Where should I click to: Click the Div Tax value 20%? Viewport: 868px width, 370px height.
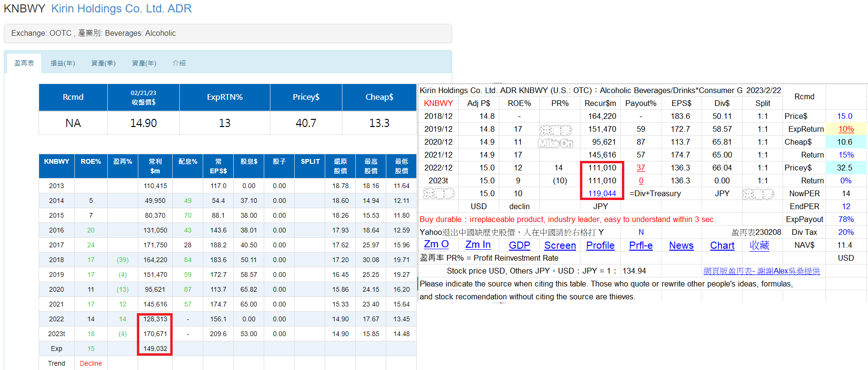[846, 232]
